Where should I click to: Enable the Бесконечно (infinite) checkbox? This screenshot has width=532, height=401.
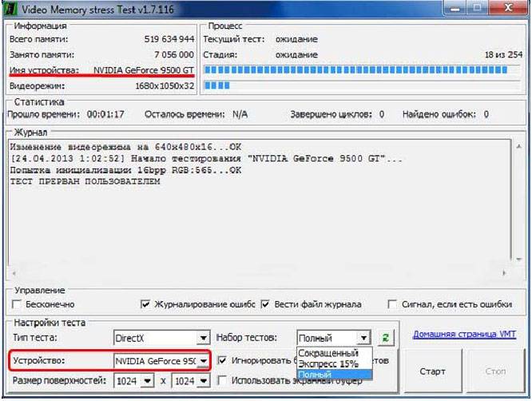[18, 304]
